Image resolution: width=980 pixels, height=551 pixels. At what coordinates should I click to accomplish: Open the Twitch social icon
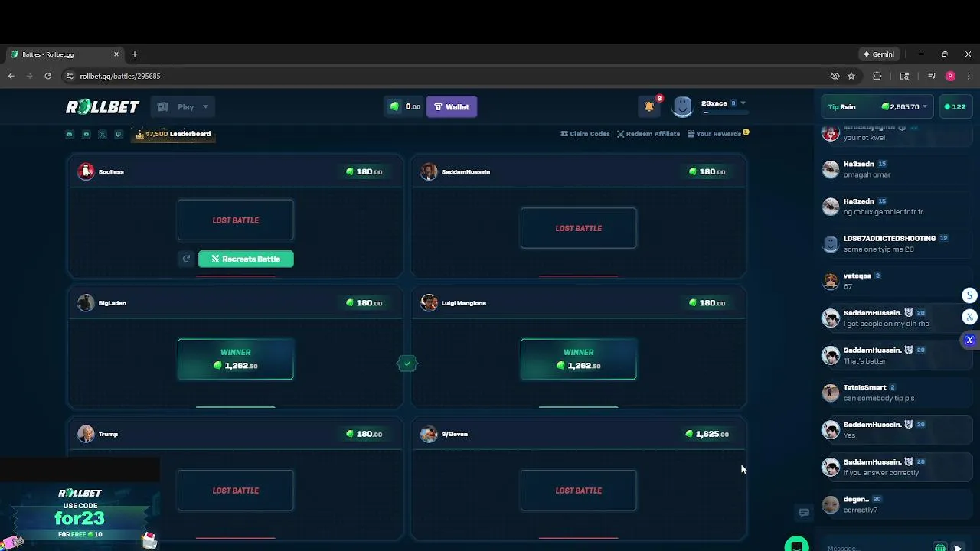[x=118, y=134]
